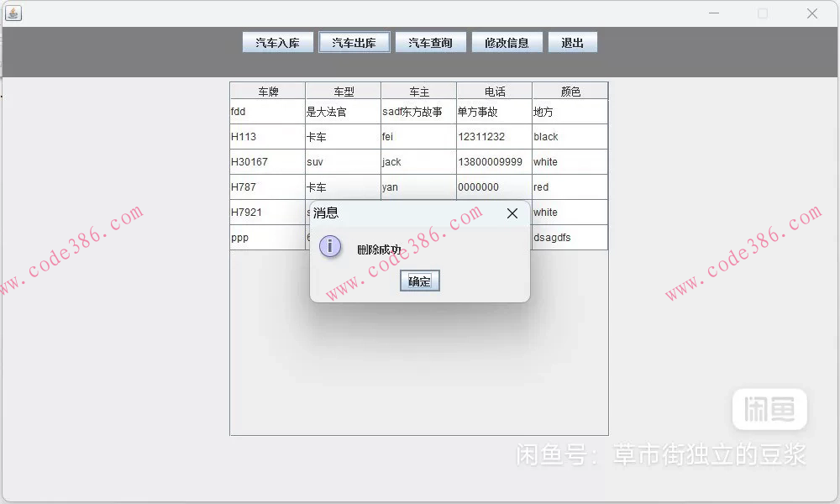Close the 消息 message dialog
This screenshot has width=840, height=504.
512,213
